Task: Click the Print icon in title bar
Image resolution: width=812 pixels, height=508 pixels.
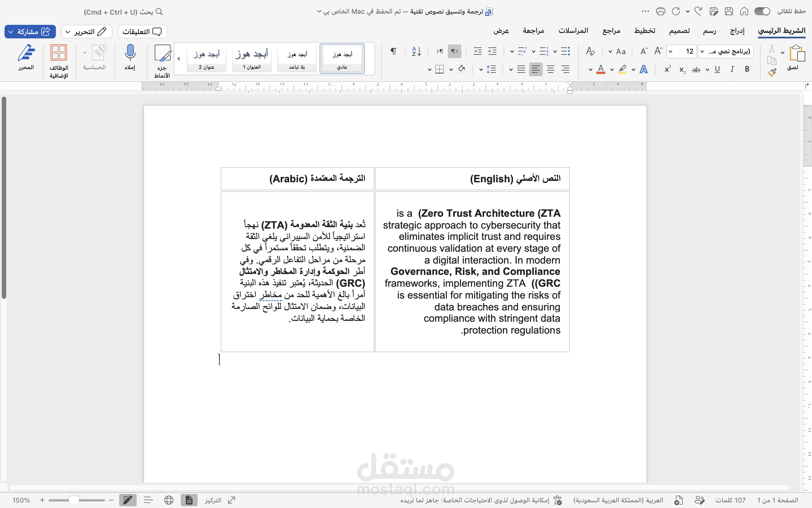Action: pos(660,11)
